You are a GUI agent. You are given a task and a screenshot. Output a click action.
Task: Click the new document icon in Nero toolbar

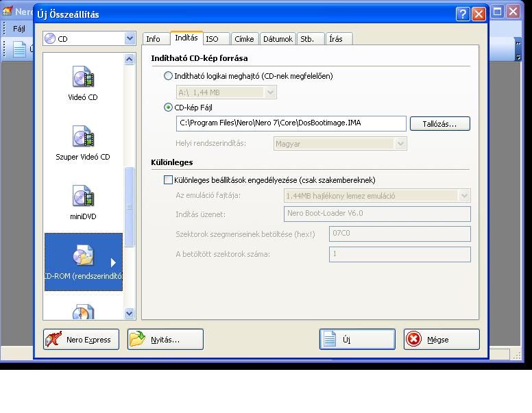pos(19,49)
